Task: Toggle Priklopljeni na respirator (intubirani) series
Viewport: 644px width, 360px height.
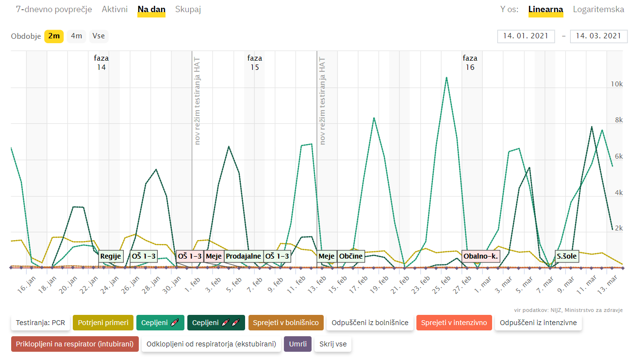Action: tap(75, 344)
